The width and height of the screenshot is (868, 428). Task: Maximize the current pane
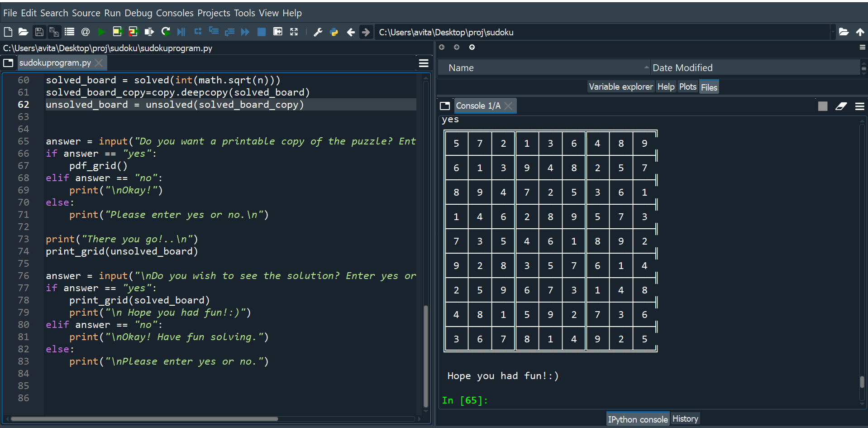(278, 32)
